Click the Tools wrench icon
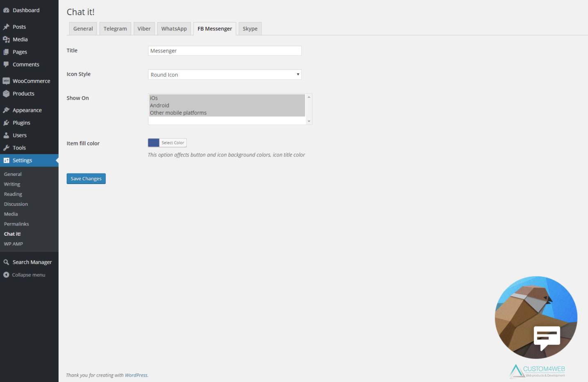The image size is (588, 382). 6,148
